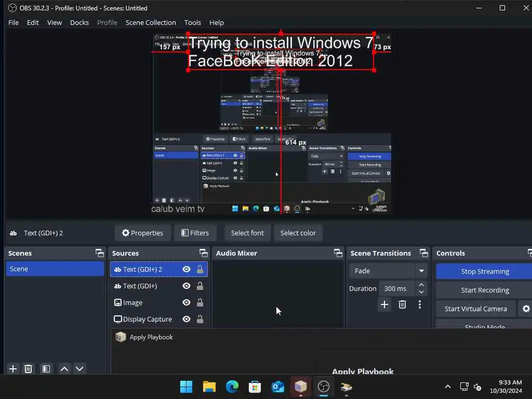Screen dimensions: 532x399
Task: Remove selected scene with trash icon
Action: point(28,369)
